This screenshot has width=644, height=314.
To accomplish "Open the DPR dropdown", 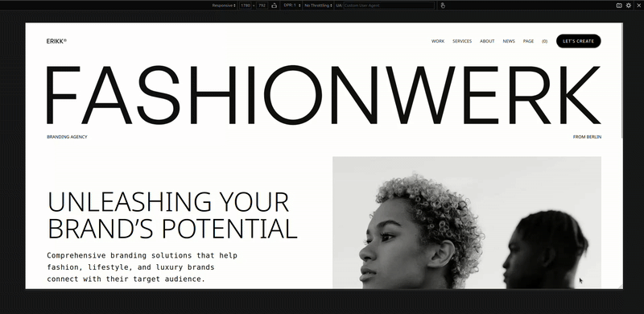I will click(292, 6).
